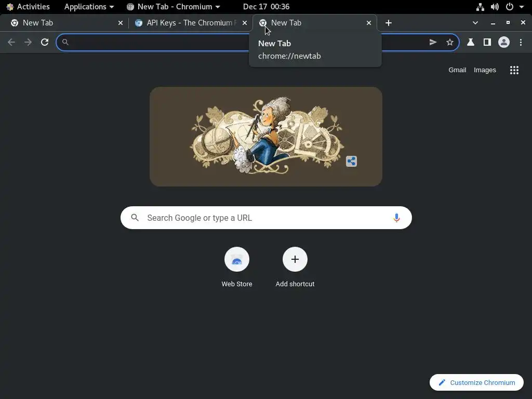Click the magnifier in the Google search box
The image size is (532, 399).
point(135,218)
